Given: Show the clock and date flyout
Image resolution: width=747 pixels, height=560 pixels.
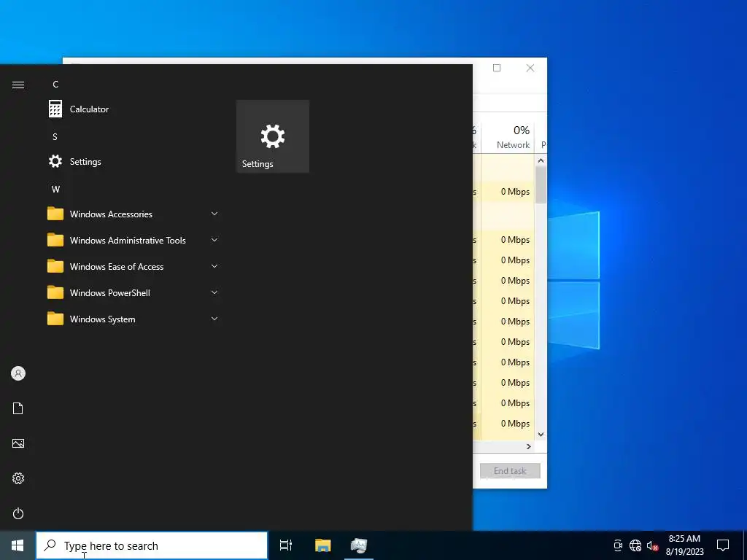Looking at the screenshot, I should (684, 545).
